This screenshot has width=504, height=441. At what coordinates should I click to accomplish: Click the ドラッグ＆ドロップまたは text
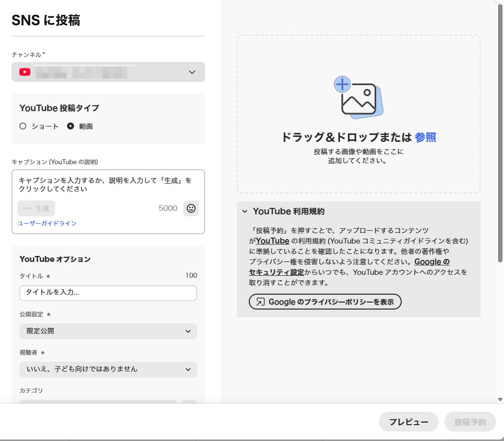[347, 137]
